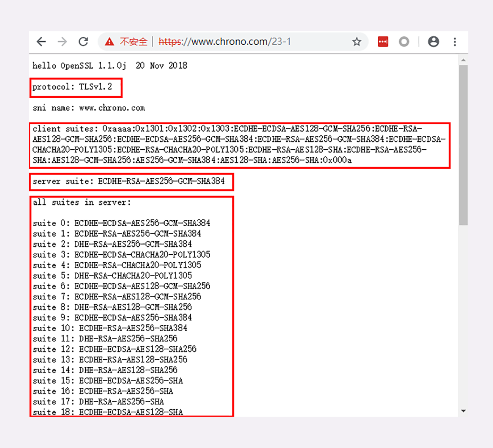Bookmark this page with the star icon
This screenshot has width=493, height=448.
click(x=356, y=42)
